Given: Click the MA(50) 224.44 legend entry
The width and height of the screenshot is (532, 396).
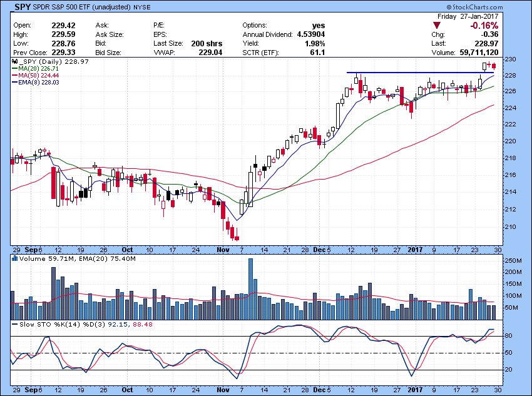Looking at the screenshot, I should pyautogui.click(x=38, y=75).
